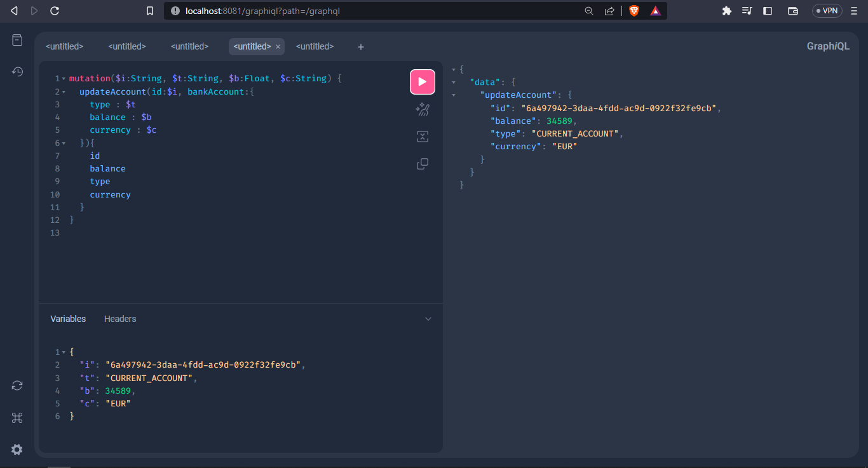Collapse the Variables editor pane
Viewport: 868px width, 468px height.
[428, 318]
